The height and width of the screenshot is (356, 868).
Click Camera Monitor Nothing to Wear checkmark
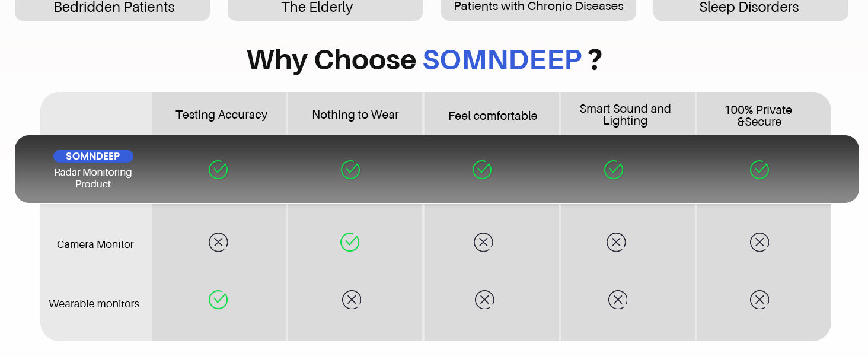click(x=350, y=242)
